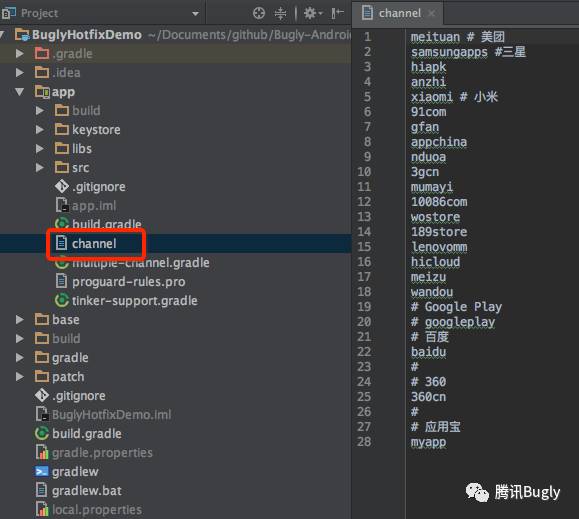The image size is (579, 519).
Task: Select the BuglyHotfixDemo project root
Action: [x=87, y=35]
